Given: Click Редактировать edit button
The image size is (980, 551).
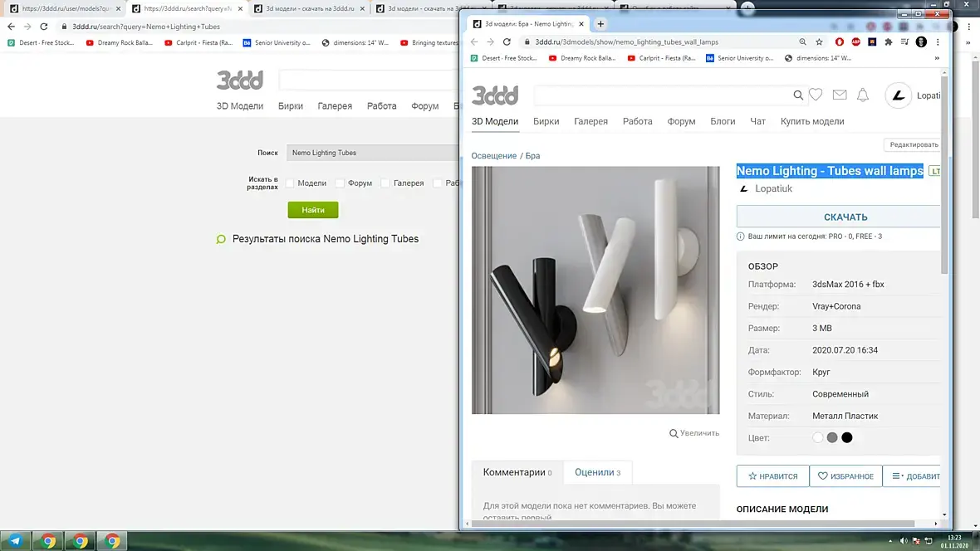Looking at the screenshot, I should 913,144.
